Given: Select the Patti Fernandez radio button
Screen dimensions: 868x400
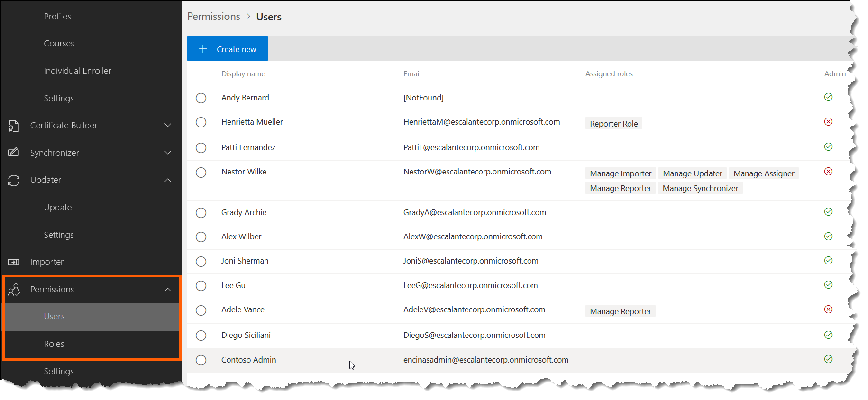Looking at the screenshot, I should [x=201, y=148].
